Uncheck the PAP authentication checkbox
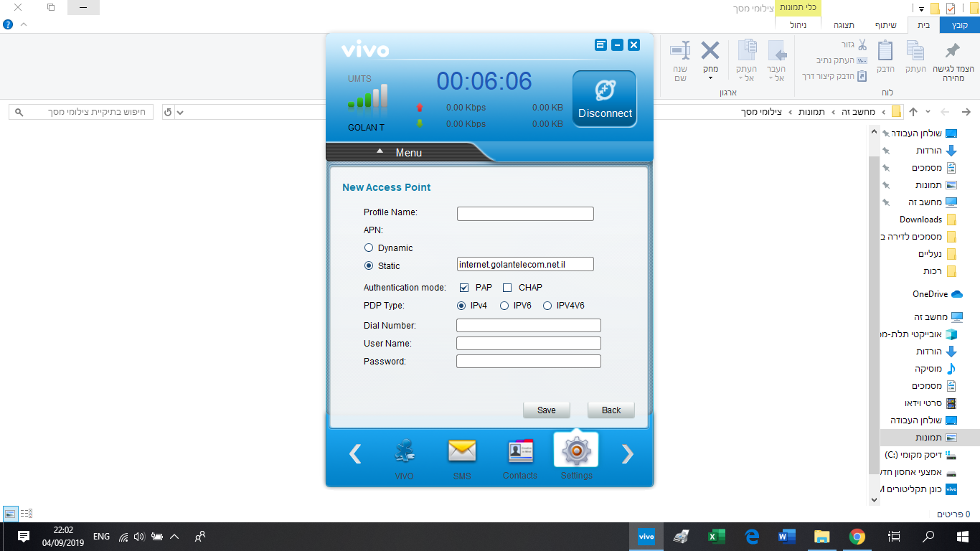Viewport: 980px width, 551px height. [464, 288]
